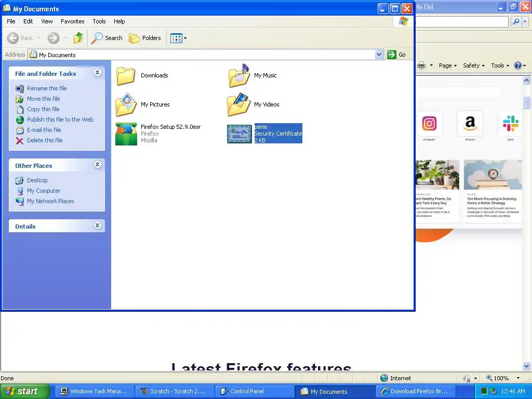This screenshot has width=532, height=399.
Task: Expand the Details panel
Action: pos(97,225)
